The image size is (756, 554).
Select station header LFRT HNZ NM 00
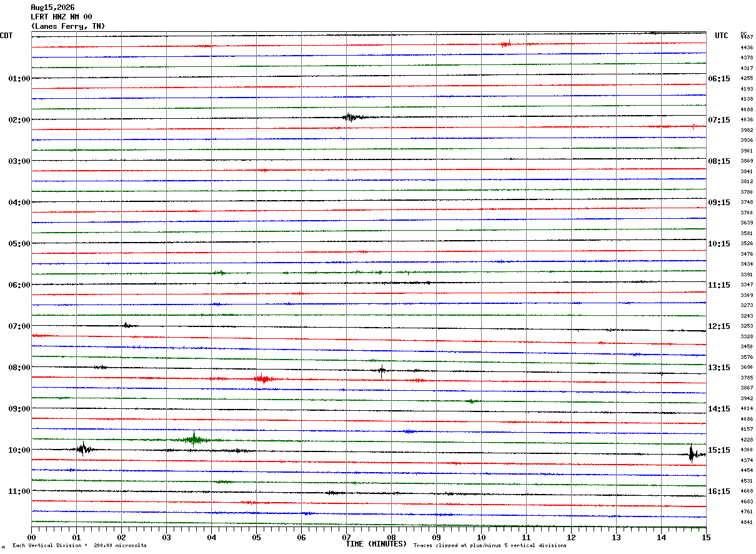(x=61, y=17)
